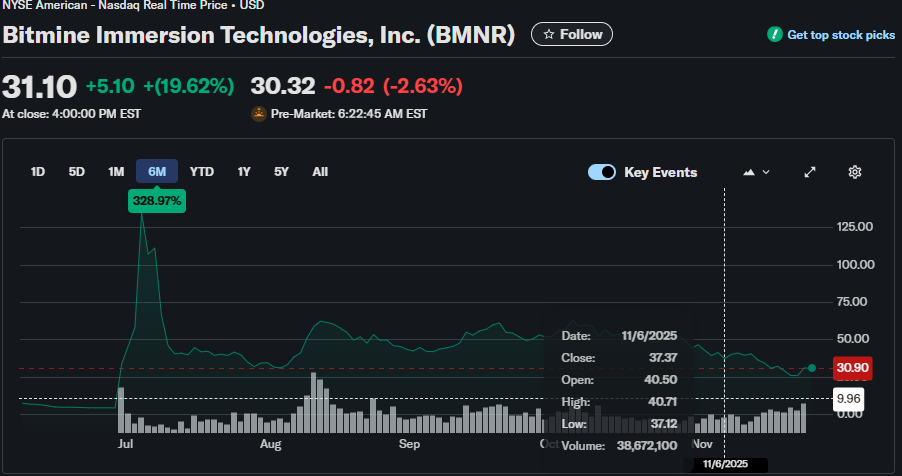Switch to the 1Y range tab
Viewport: 902px width, 476px height.
click(x=244, y=172)
